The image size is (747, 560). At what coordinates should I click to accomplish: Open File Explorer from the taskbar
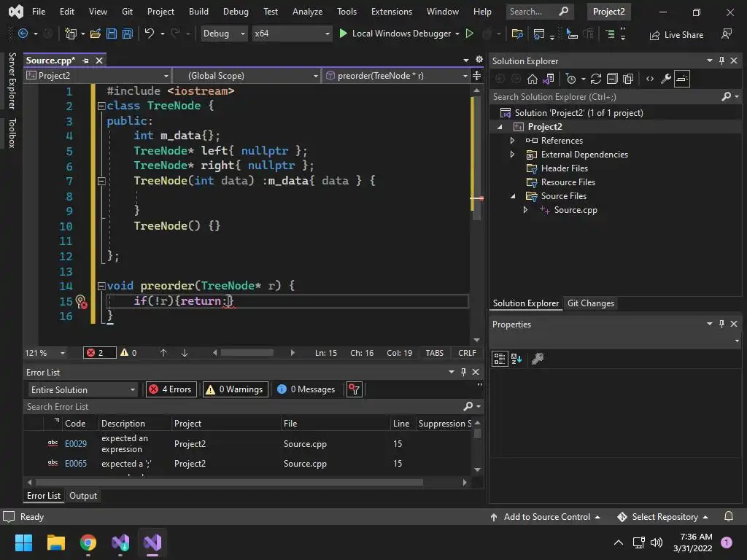point(55,542)
